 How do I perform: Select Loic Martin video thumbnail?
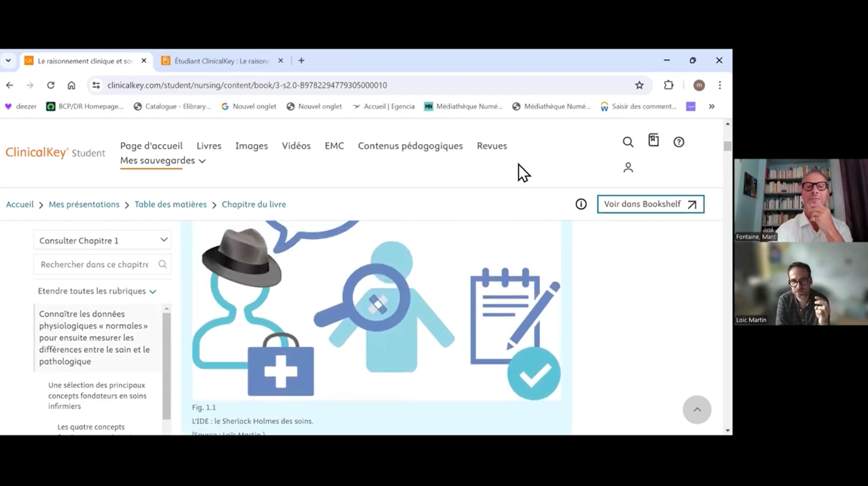[x=801, y=284]
